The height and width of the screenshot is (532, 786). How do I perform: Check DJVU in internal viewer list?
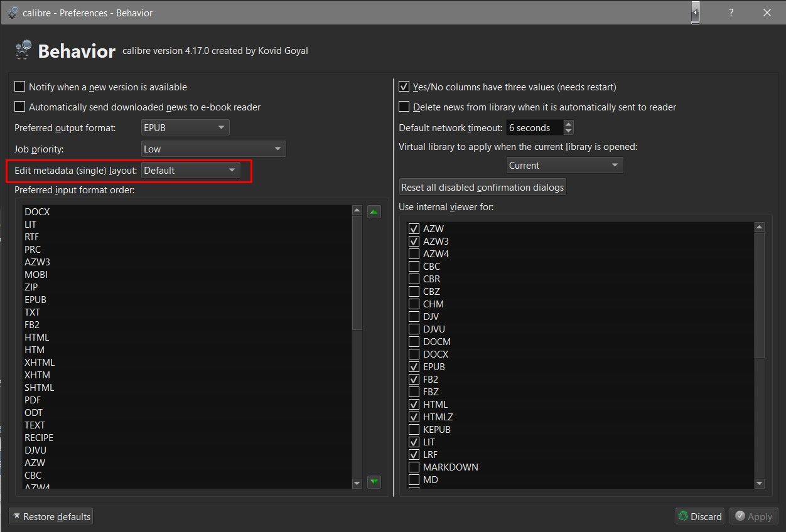pos(414,329)
